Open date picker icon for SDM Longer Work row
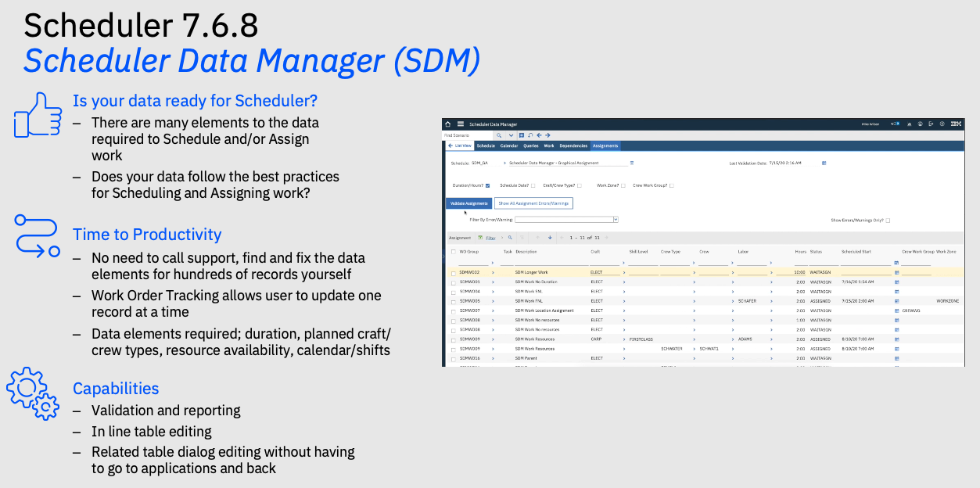This screenshot has width=980, height=488. click(x=896, y=272)
